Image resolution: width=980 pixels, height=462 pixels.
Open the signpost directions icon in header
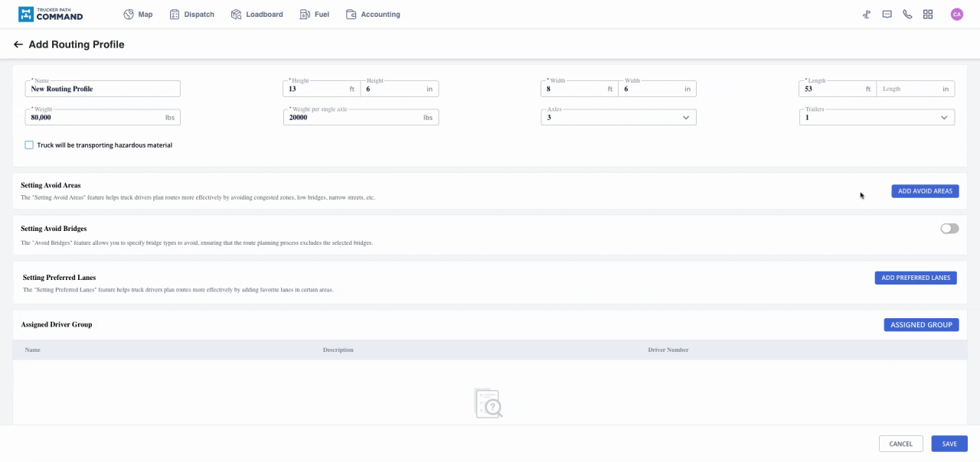coord(867,15)
